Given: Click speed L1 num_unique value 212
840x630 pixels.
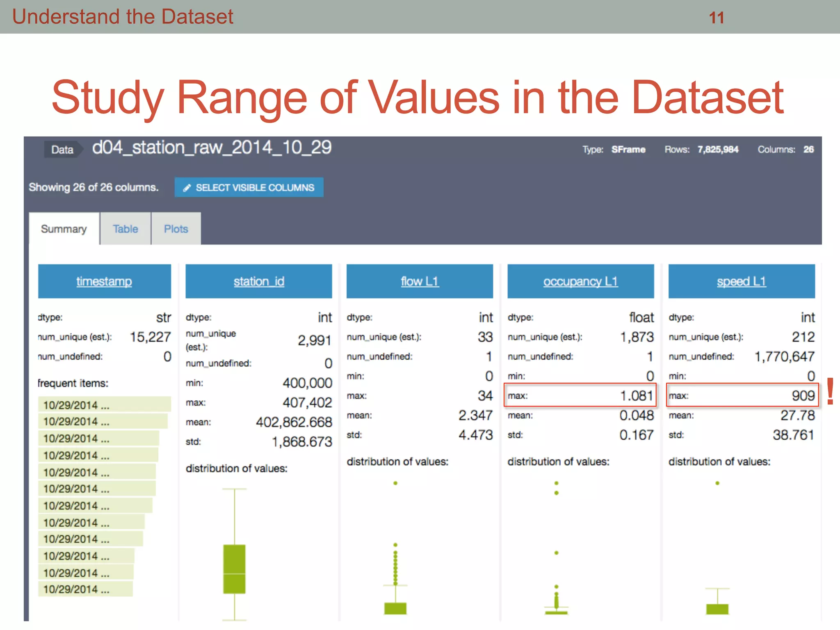Looking at the screenshot, I should tap(803, 337).
